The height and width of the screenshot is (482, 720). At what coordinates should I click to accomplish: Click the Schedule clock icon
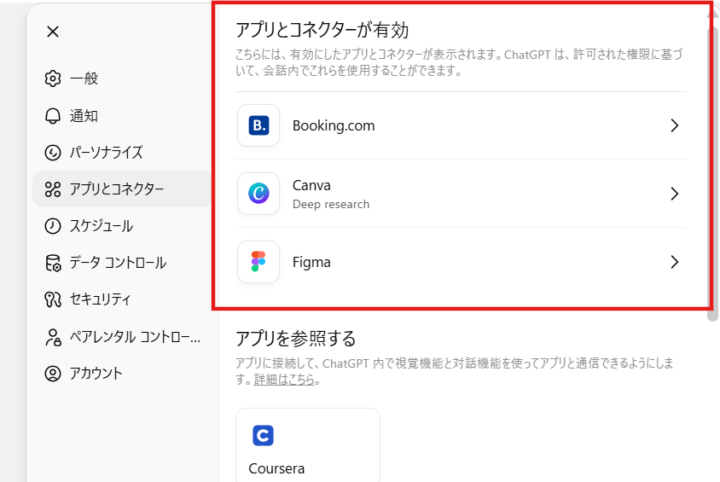click(53, 226)
